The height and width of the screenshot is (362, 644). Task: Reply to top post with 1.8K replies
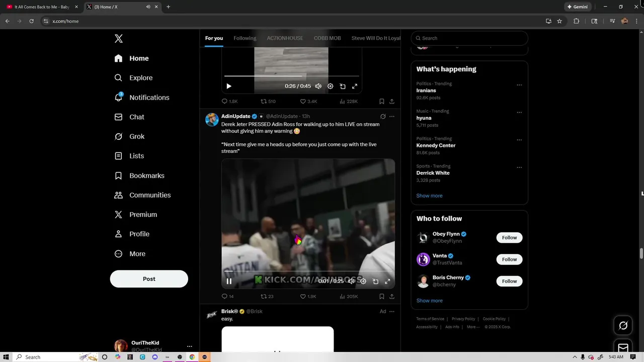click(229, 101)
